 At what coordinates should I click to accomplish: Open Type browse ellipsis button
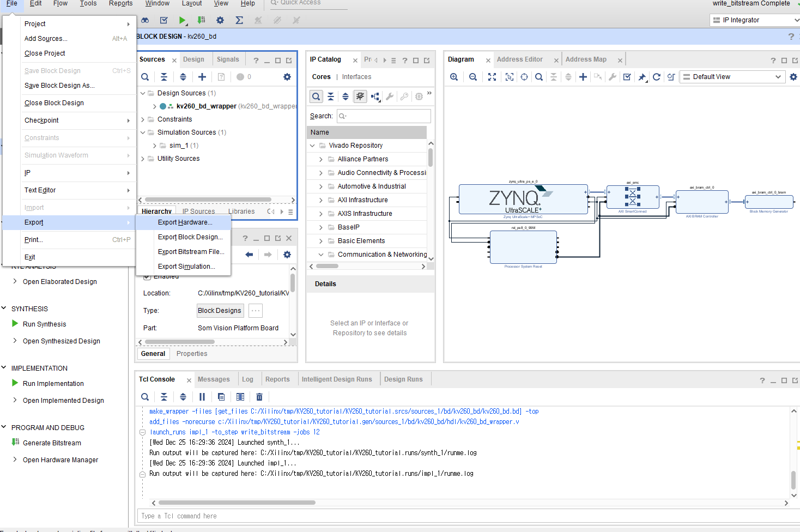tap(256, 311)
